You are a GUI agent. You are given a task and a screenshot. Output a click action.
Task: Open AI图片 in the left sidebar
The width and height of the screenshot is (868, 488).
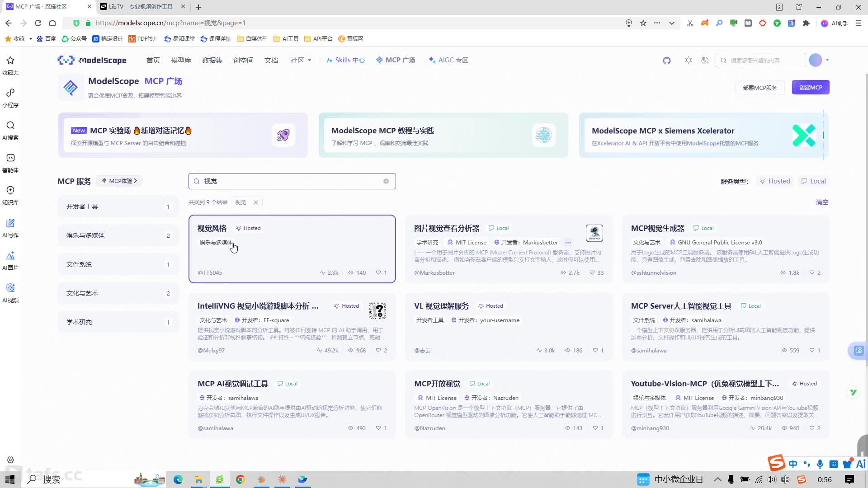tap(10, 261)
